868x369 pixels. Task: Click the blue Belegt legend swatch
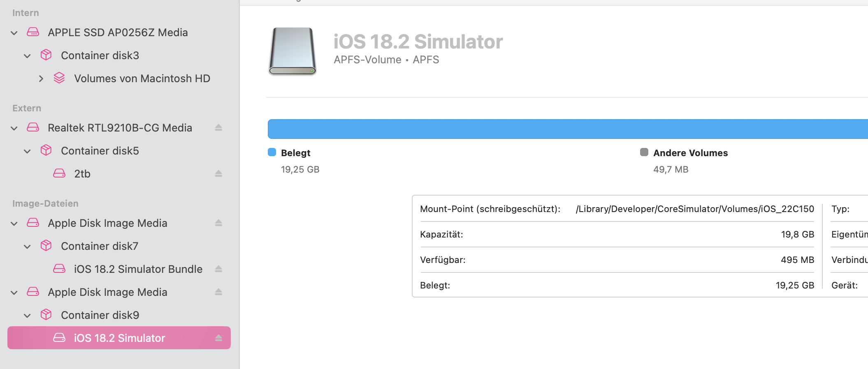272,152
